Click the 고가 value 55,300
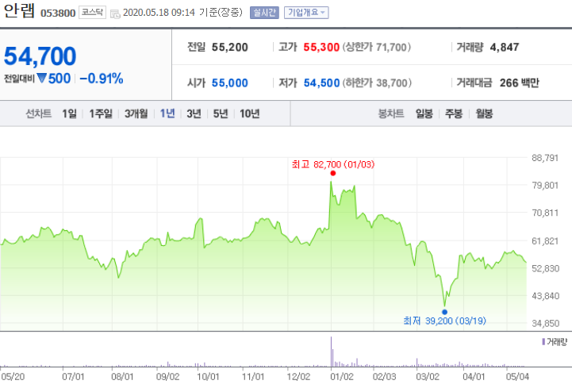This screenshot has height=392, width=572. (x=321, y=48)
